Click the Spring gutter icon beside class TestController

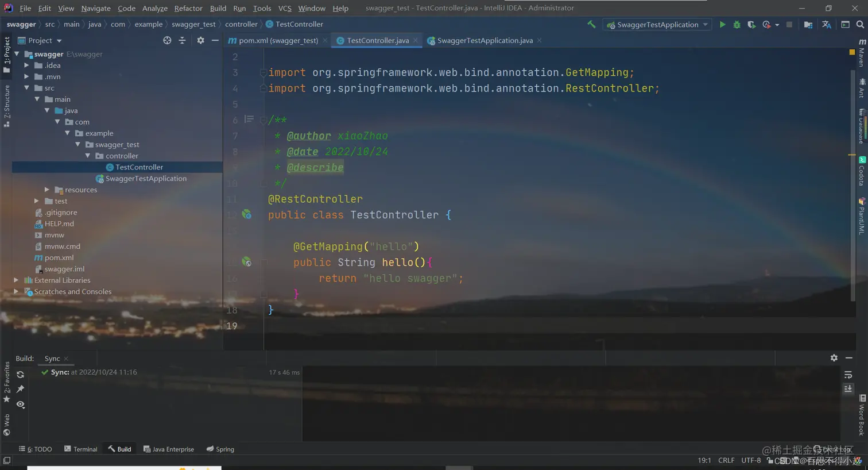tap(246, 214)
